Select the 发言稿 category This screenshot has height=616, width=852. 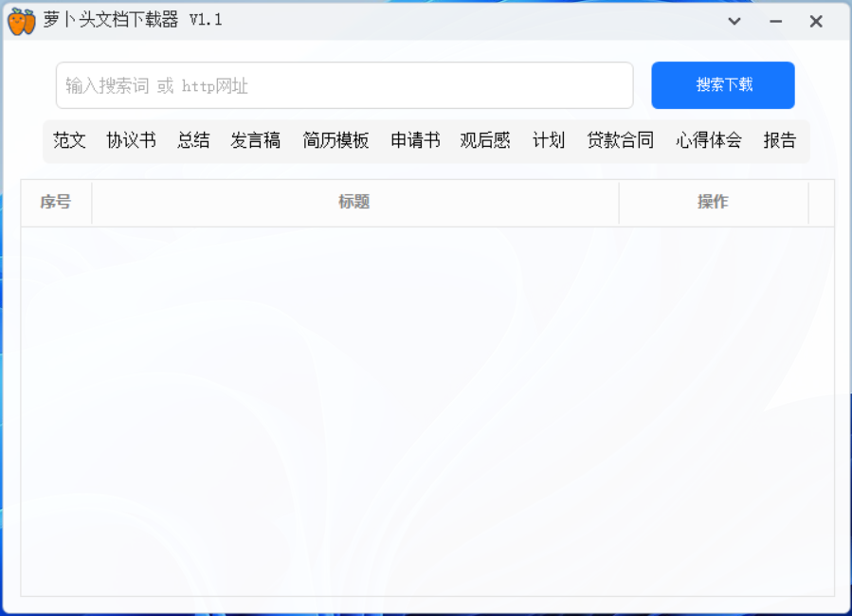pyautogui.click(x=255, y=139)
